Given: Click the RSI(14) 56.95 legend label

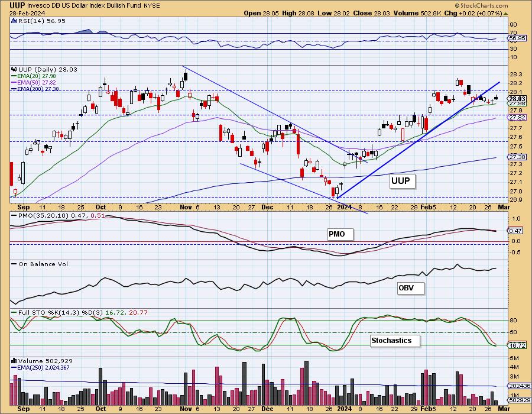Looking at the screenshot, I should pos(41,21).
